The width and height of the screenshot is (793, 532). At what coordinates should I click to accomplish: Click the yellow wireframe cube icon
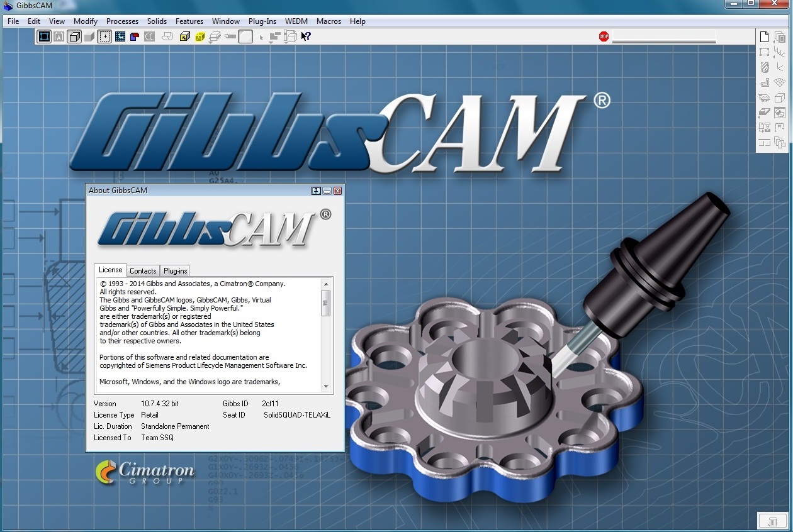coord(200,37)
